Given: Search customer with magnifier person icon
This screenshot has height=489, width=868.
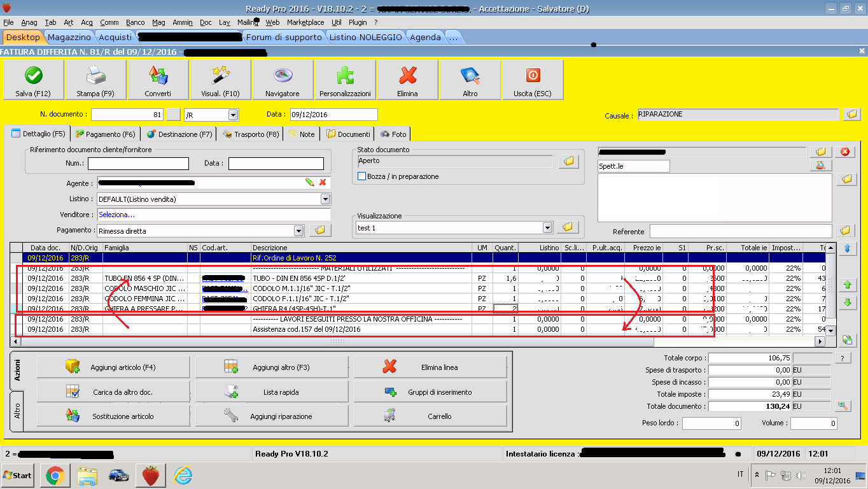Looking at the screenshot, I should pyautogui.click(x=820, y=166).
